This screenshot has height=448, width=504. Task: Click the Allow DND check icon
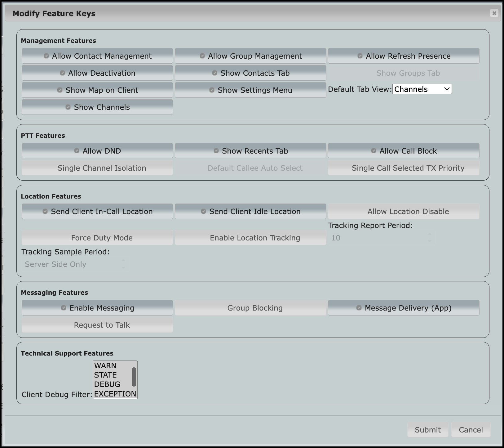[x=77, y=151]
